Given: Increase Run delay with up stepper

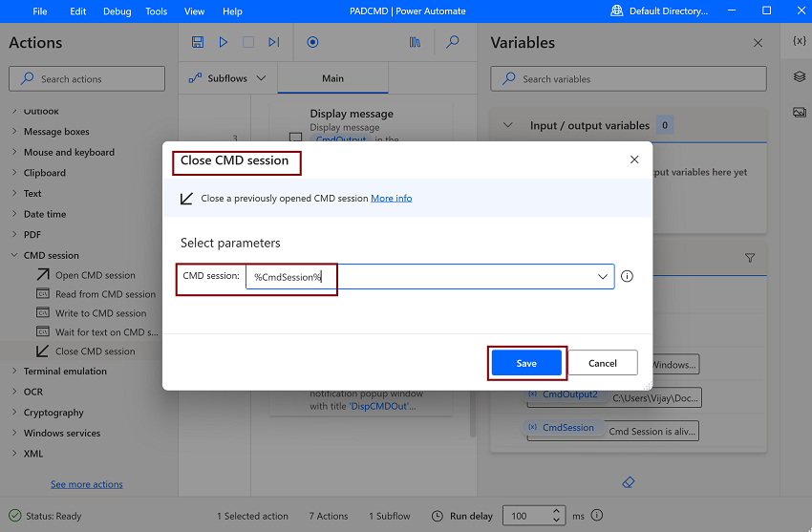Looking at the screenshot, I should pyautogui.click(x=556, y=510).
